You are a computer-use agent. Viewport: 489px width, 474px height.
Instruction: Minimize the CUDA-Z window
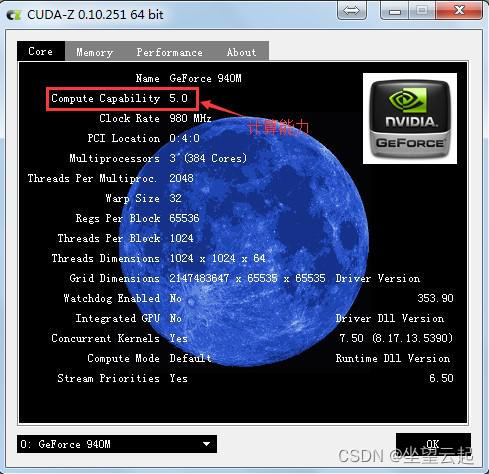click(x=395, y=11)
